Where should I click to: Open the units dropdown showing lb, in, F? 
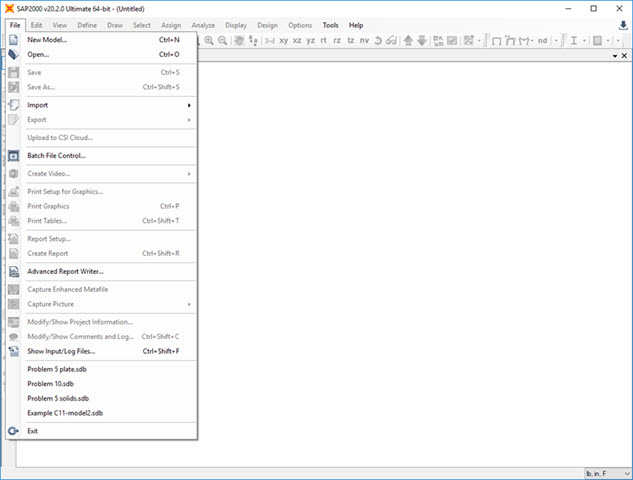608,474
